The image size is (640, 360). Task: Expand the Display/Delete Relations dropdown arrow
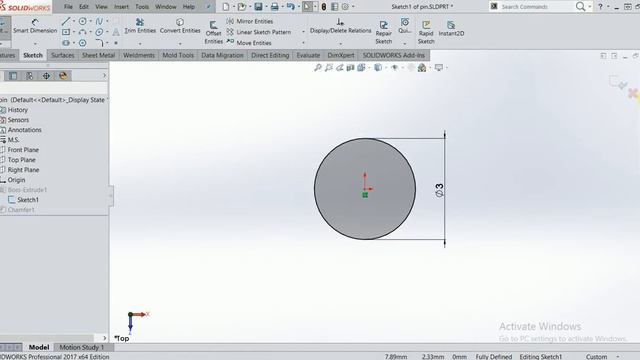(x=340, y=43)
